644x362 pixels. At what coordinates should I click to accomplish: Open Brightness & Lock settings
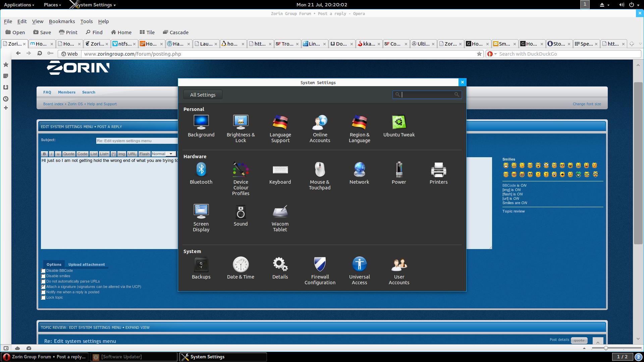(x=240, y=129)
